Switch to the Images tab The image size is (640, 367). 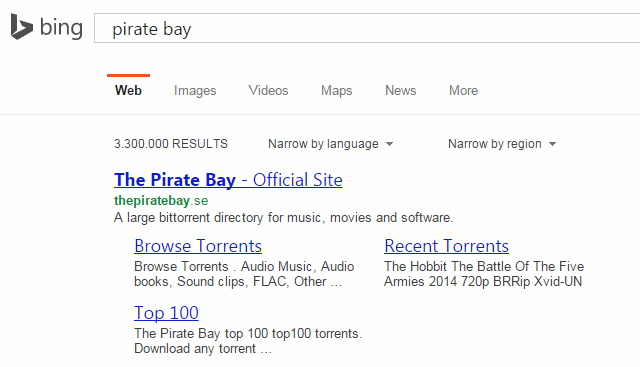click(x=195, y=90)
